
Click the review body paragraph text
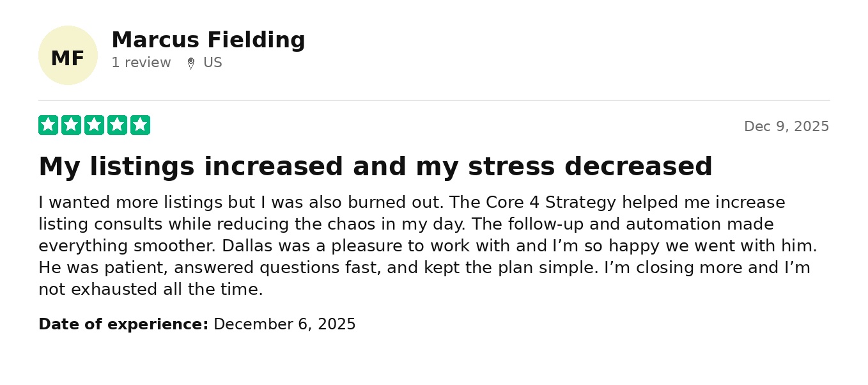(x=428, y=246)
